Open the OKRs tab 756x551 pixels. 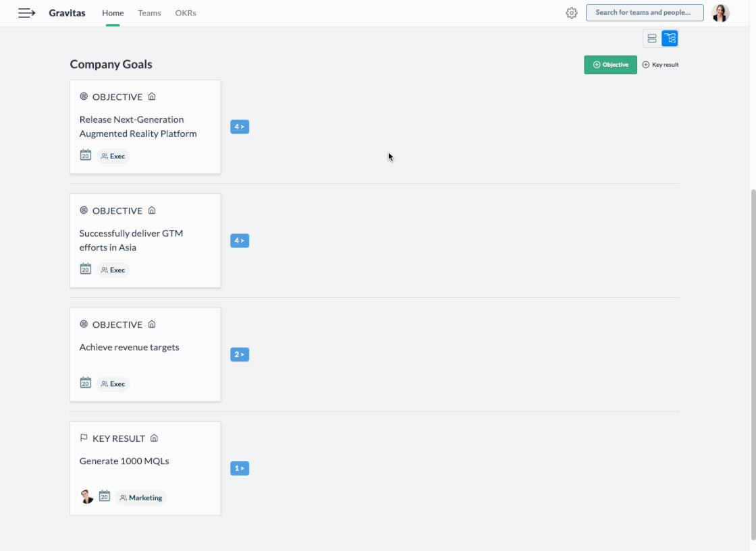pos(186,13)
